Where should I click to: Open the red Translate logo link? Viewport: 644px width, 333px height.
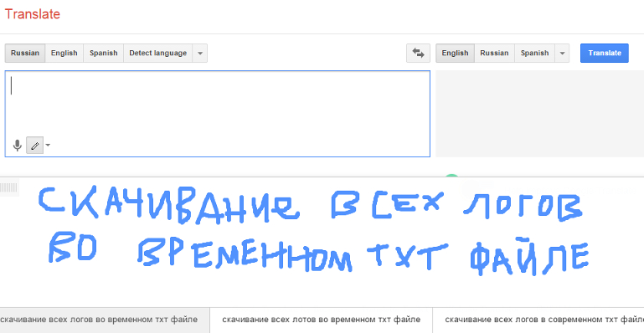[x=33, y=14]
